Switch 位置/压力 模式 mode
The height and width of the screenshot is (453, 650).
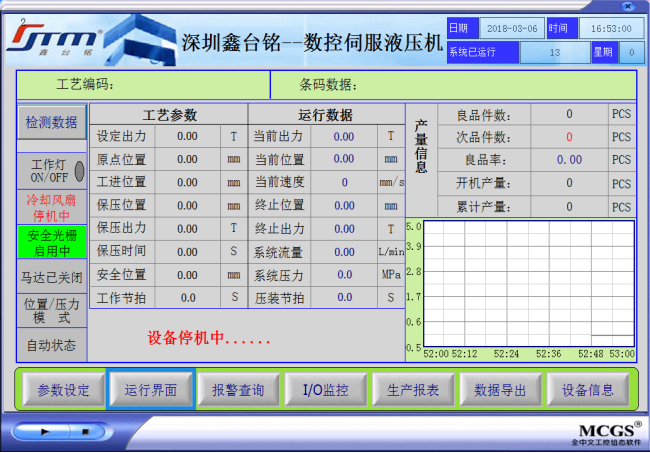point(52,311)
